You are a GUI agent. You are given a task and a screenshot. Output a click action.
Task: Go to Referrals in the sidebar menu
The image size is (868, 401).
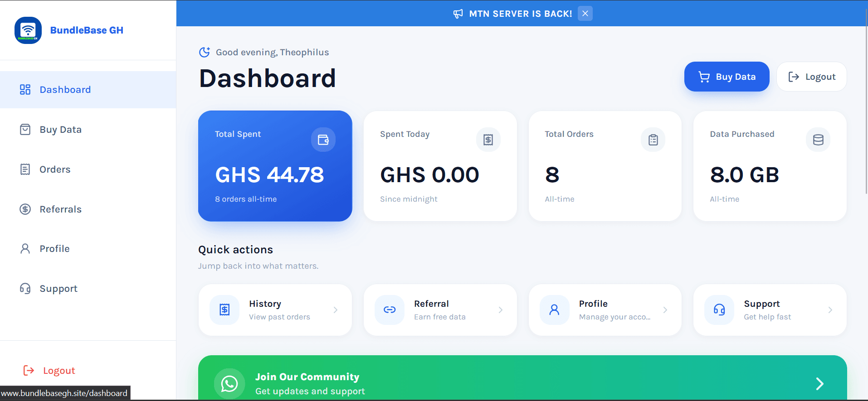(x=88, y=209)
